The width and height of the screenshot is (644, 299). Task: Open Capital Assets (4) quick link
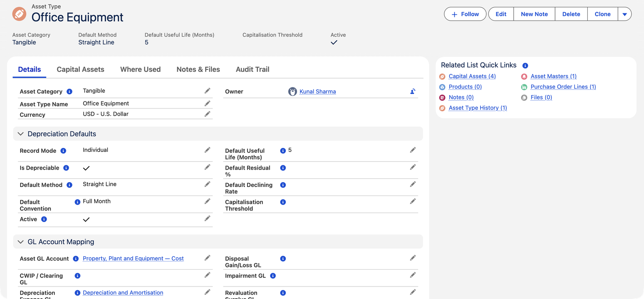(472, 76)
